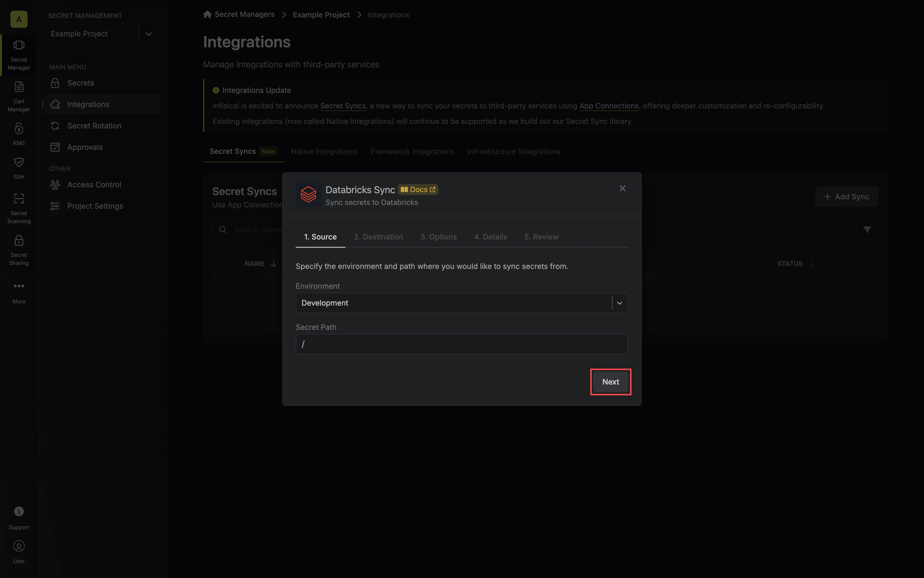Click the New badge on Secret Syncs
This screenshot has width=924, height=578.
click(268, 151)
